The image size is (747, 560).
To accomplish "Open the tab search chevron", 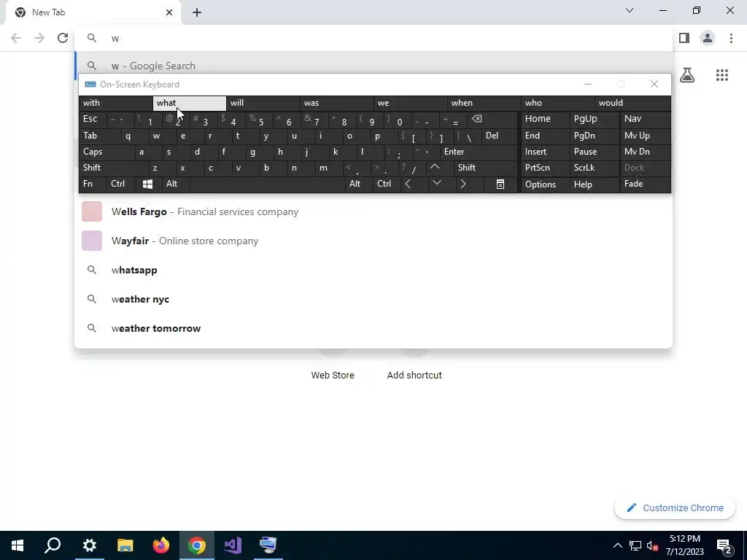I will coord(630,10).
